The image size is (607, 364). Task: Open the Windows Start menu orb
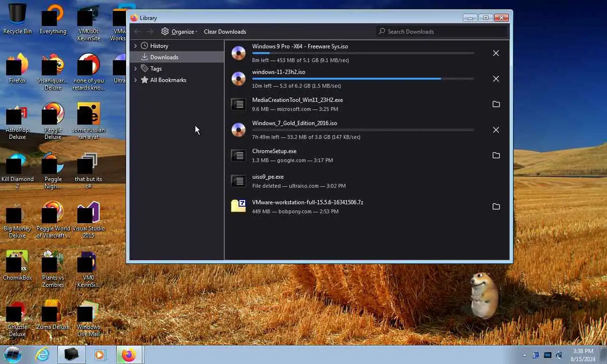pyautogui.click(x=13, y=355)
